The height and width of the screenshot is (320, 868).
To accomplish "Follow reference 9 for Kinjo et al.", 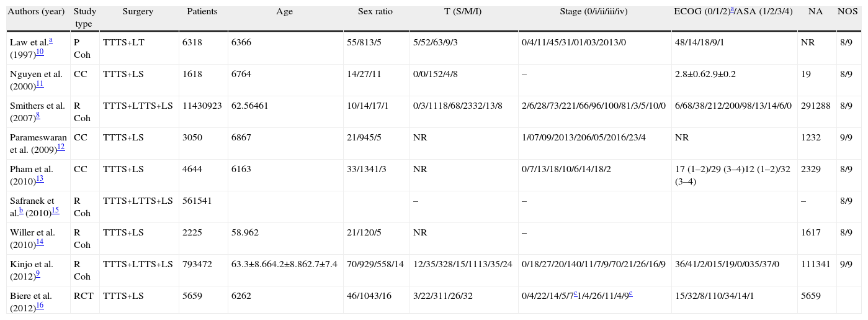I will 38,273.
